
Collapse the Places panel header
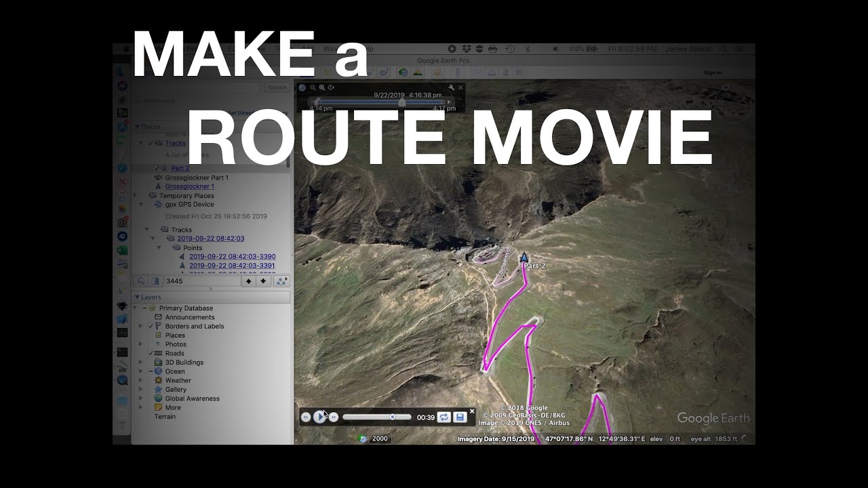coord(138,127)
